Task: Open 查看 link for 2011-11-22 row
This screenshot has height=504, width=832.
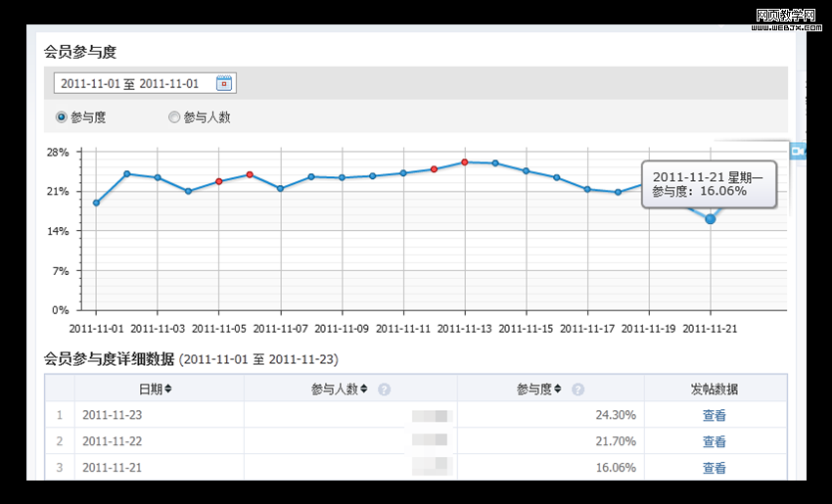Action: (x=715, y=441)
